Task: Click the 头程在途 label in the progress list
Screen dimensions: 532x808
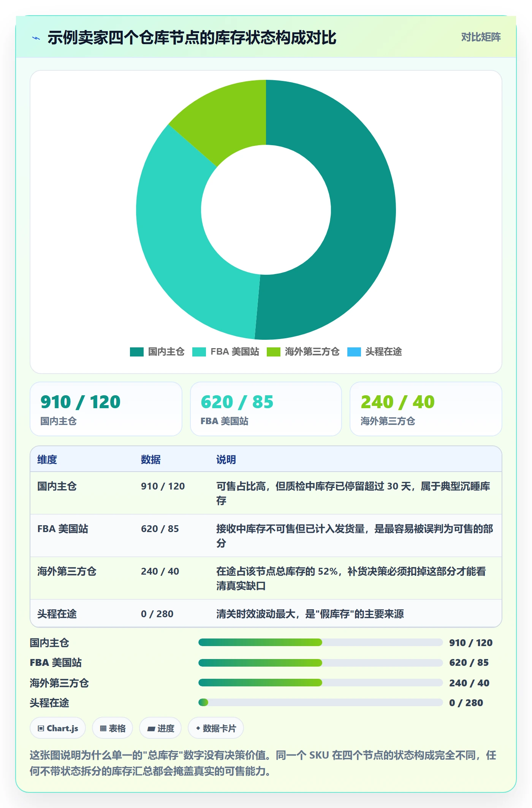Action: pyautogui.click(x=49, y=703)
